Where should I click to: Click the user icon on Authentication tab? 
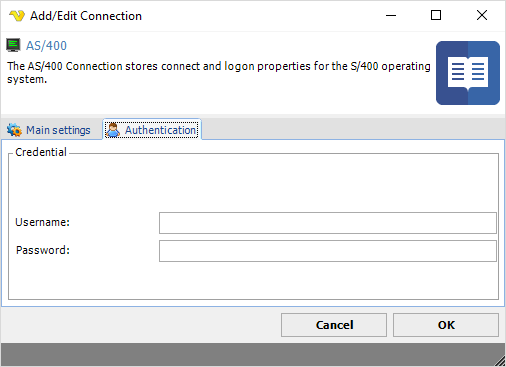(x=113, y=130)
